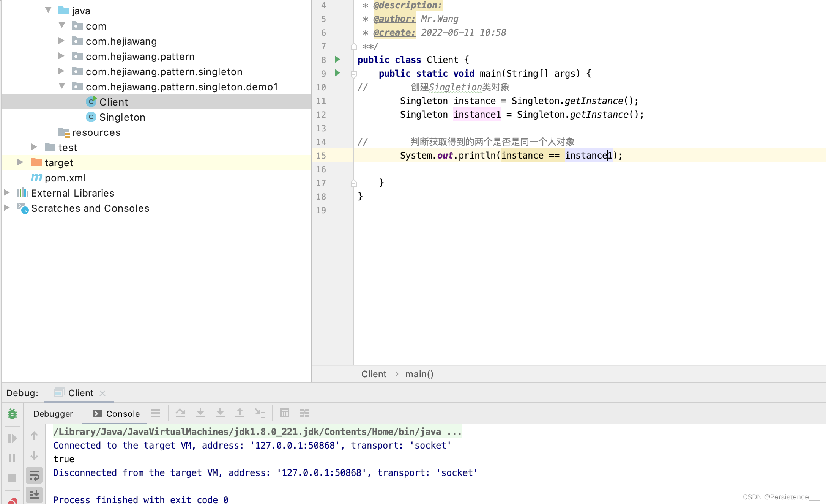Click the Step Over icon

pyautogui.click(x=181, y=413)
